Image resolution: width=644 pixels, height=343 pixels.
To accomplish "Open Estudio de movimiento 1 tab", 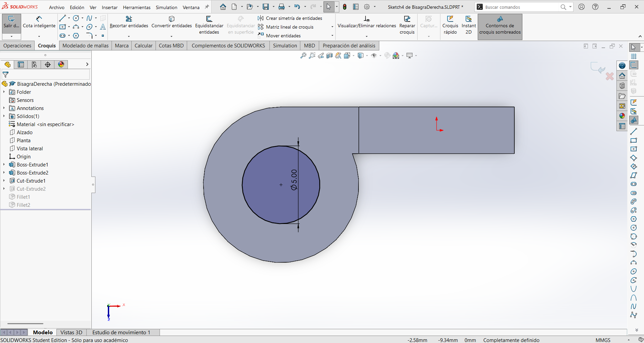I will click(121, 332).
